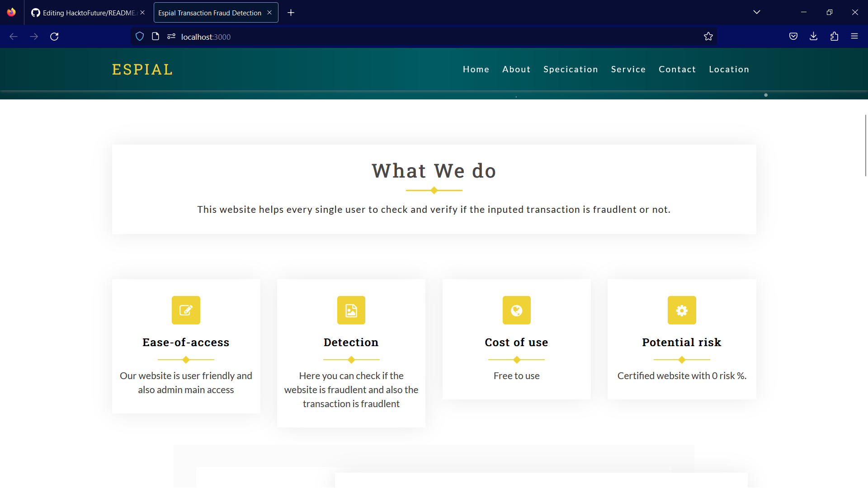Reload the current page

point(54,37)
